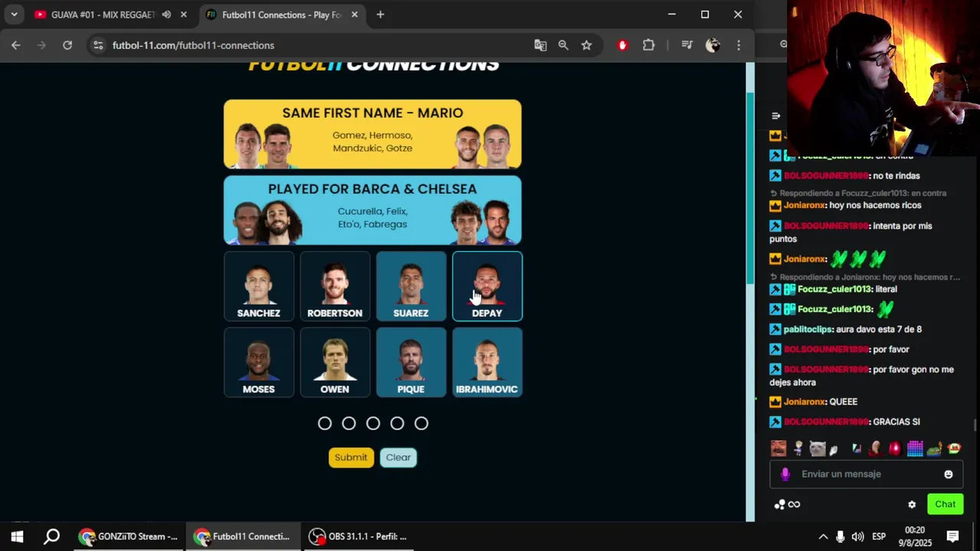Select the ROBERTSON player card
Viewport: 980px width, 551px height.
pyautogui.click(x=335, y=286)
